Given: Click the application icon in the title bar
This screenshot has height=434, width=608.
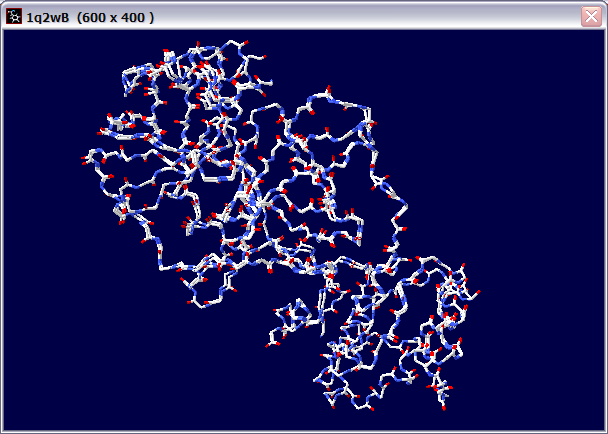Looking at the screenshot, I should tap(14, 16).
